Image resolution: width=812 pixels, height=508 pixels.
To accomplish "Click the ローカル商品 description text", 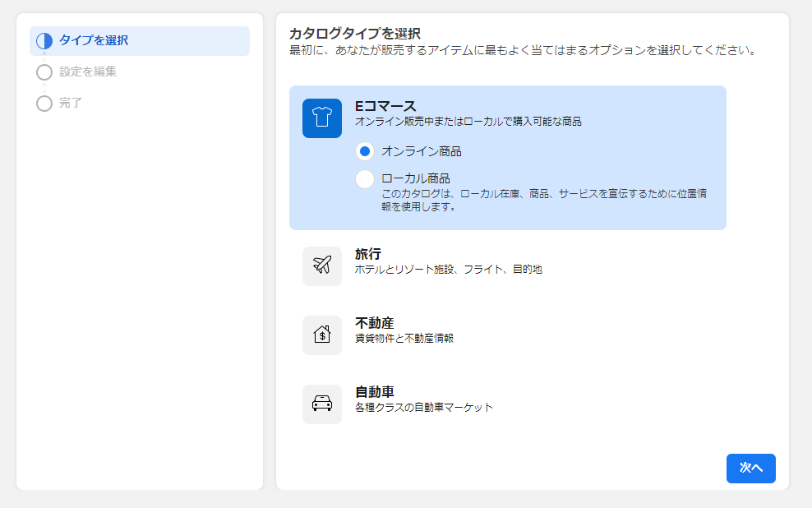I will coord(544,200).
